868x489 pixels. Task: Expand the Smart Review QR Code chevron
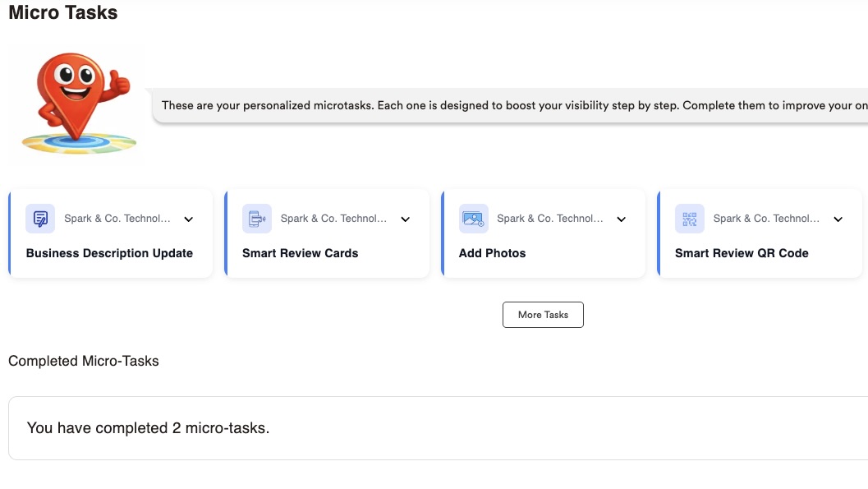(x=838, y=219)
